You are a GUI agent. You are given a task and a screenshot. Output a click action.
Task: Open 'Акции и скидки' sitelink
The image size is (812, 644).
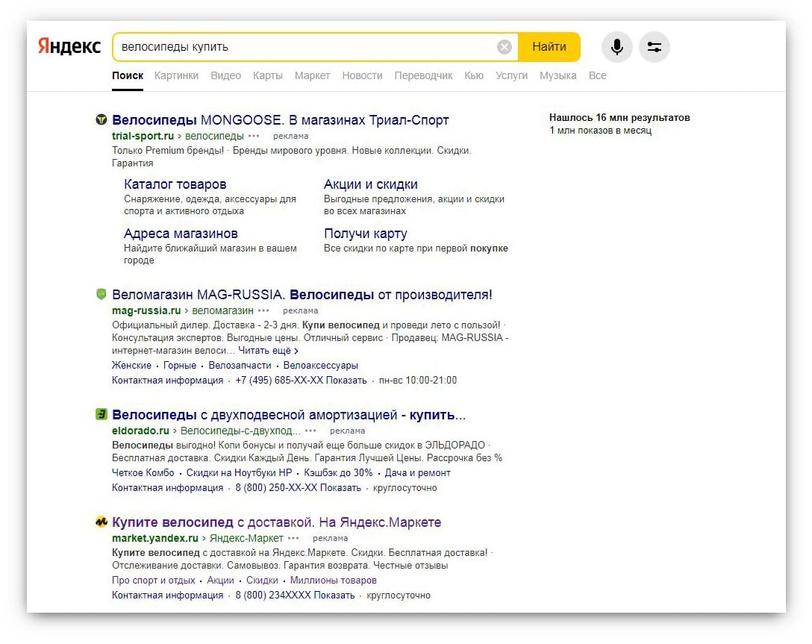[x=370, y=184]
